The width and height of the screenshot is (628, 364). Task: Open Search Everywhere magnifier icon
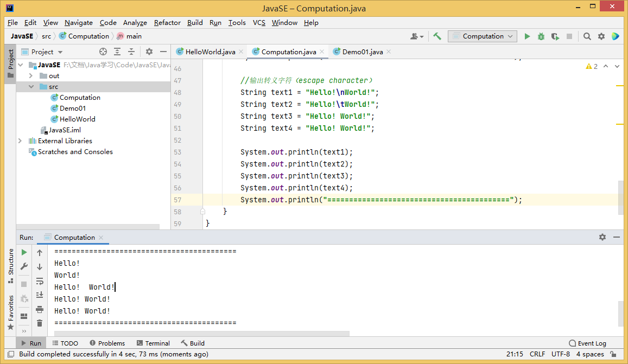coord(587,36)
